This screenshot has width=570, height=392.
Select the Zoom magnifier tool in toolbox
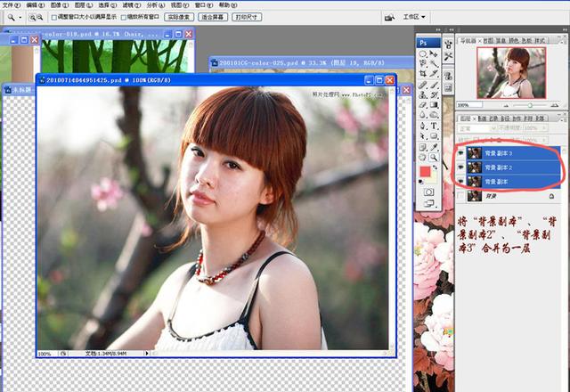pos(434,157)
